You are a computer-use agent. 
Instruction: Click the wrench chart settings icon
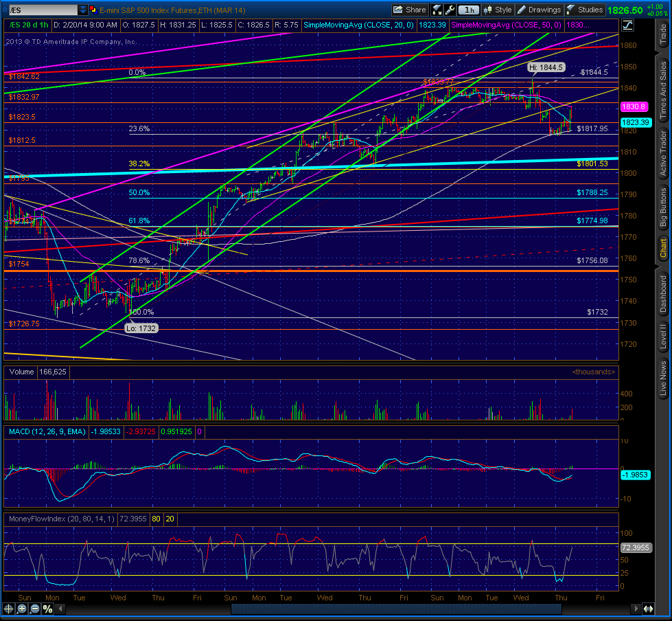click(450, 10)
